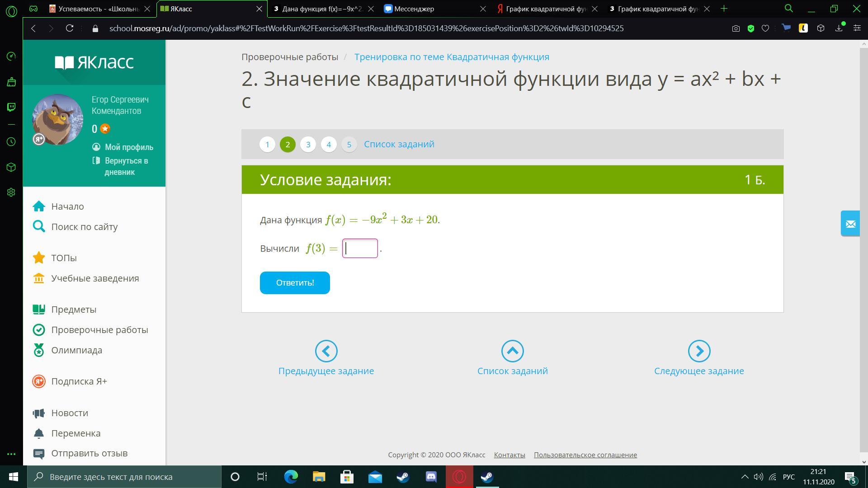Screen dimensions: 868x488
Task: Open Проверочные работы in the left menu
Action: point(99,330)
